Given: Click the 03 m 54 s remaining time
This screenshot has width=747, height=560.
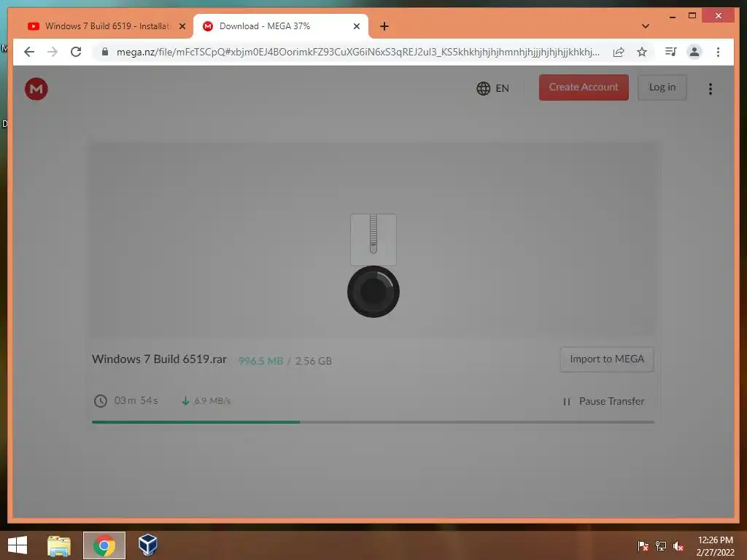Looking at the screenshot, I should pyautogui.click(x=136, y=400).
